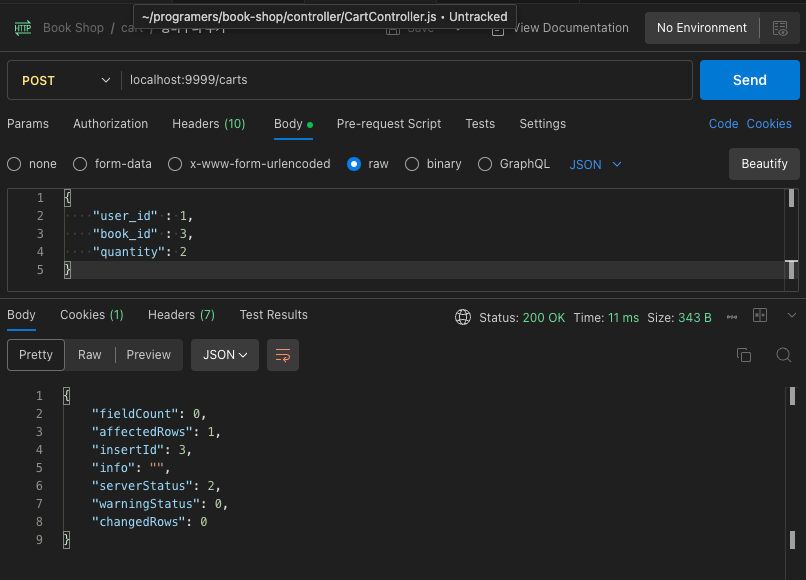Click the "quantity" line in body

tap(139, 252)
